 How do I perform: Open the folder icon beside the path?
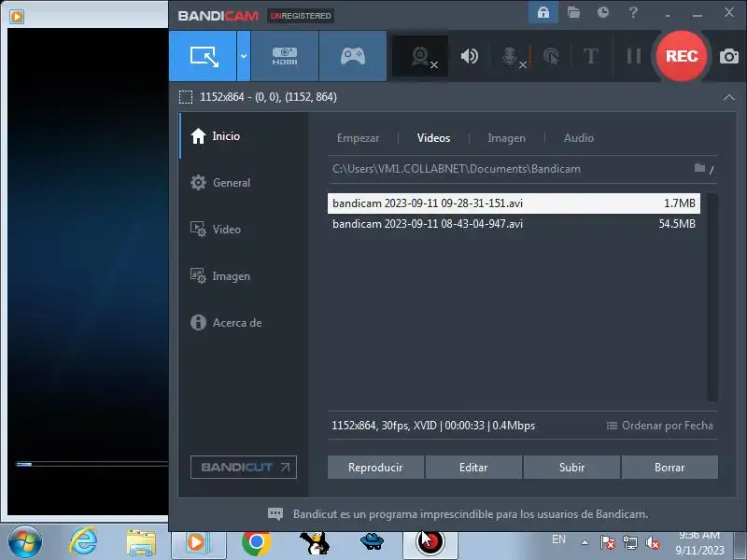(699, 168)
